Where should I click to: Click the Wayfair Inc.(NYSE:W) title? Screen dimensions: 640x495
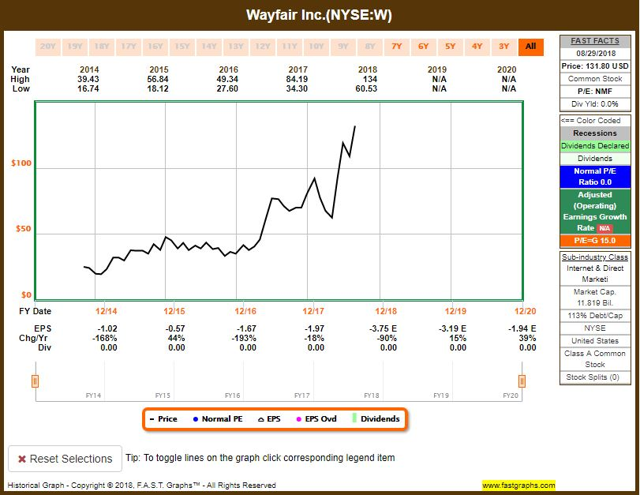point(319,15)
